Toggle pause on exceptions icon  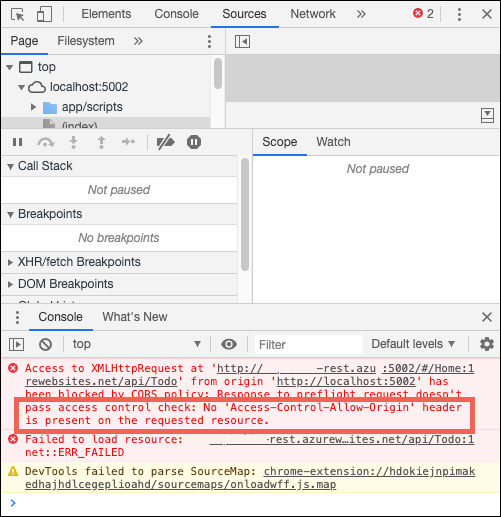point(194,142)
